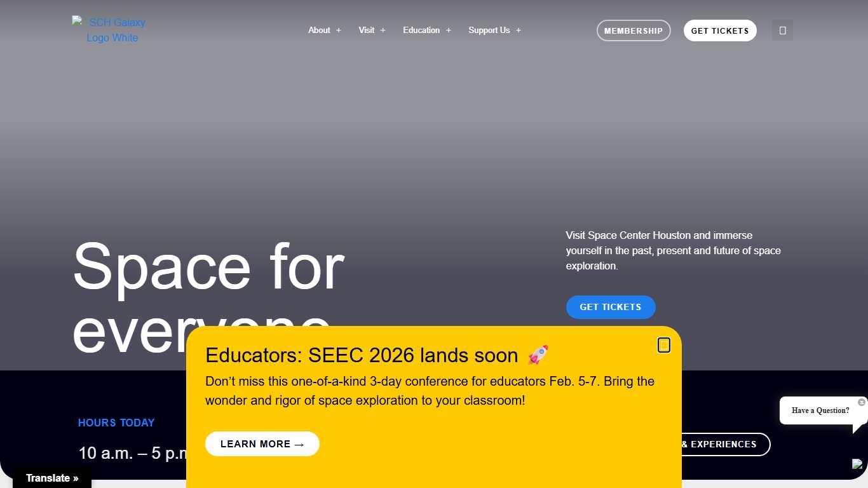Dismiss the Have a Question bubble
The width and height of the screenshot is (868, 488).
point(862,402)
